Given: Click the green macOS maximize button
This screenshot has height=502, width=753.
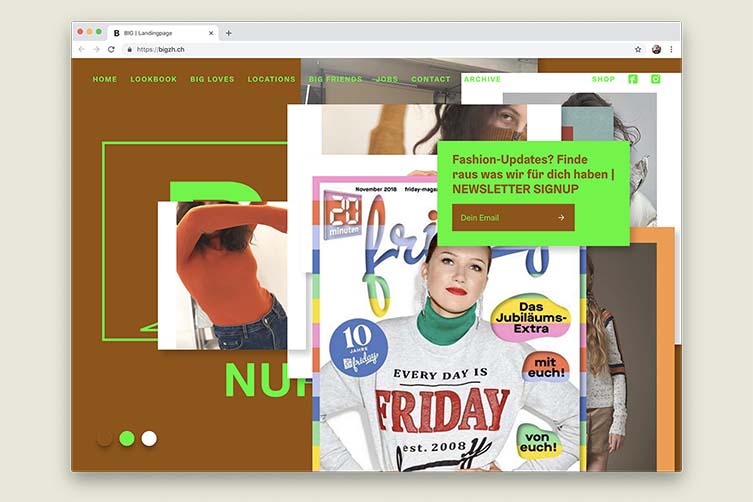Looking at the screenshot, I should (x=98, y=32).
